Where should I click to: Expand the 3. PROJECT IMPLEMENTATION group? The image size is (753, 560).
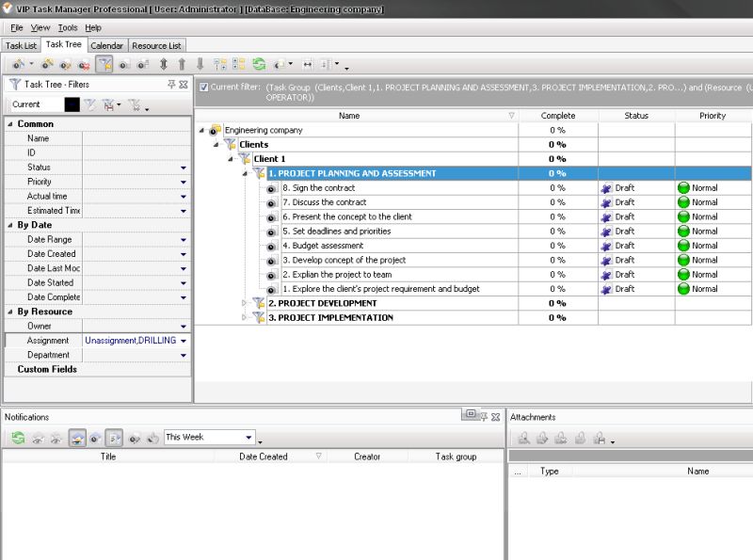(x=244, y=317)
